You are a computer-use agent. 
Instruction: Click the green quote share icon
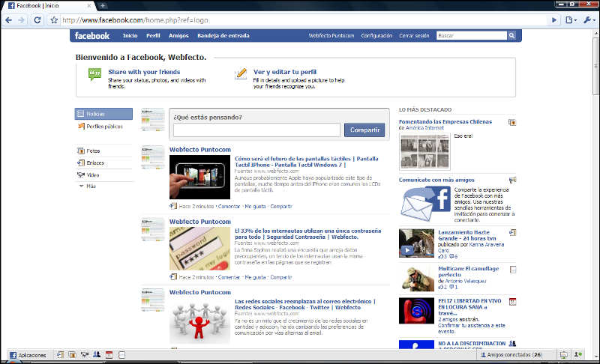(x=95, y=74)
